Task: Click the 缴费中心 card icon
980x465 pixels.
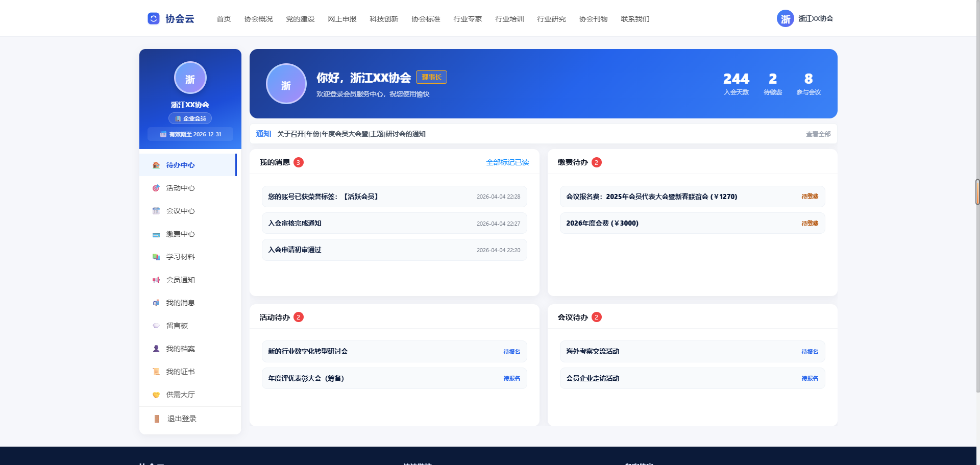Action: pos(156,234)
